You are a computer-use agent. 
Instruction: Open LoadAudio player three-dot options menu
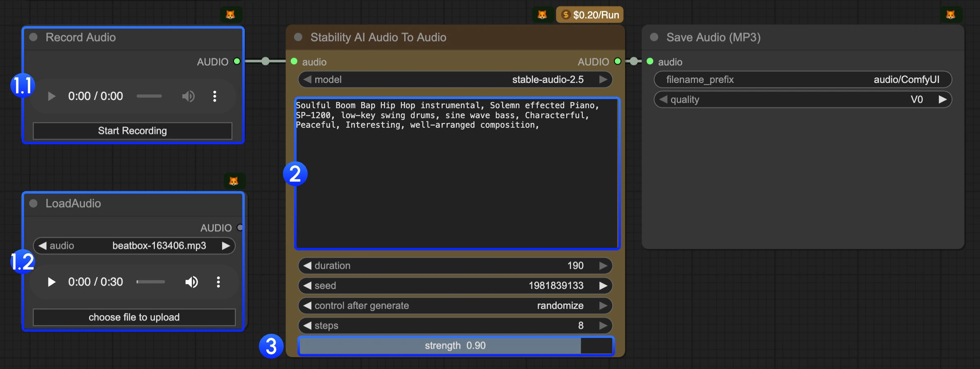[218, 282]
